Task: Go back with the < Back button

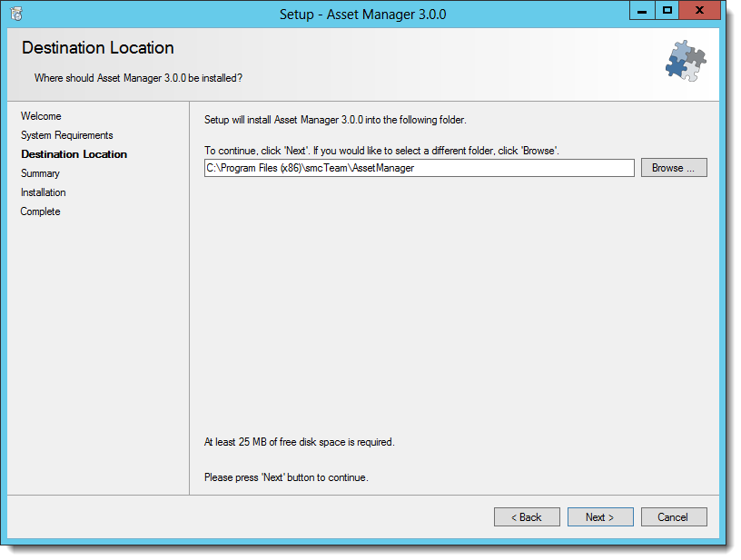Action: [x=527, y=517]
